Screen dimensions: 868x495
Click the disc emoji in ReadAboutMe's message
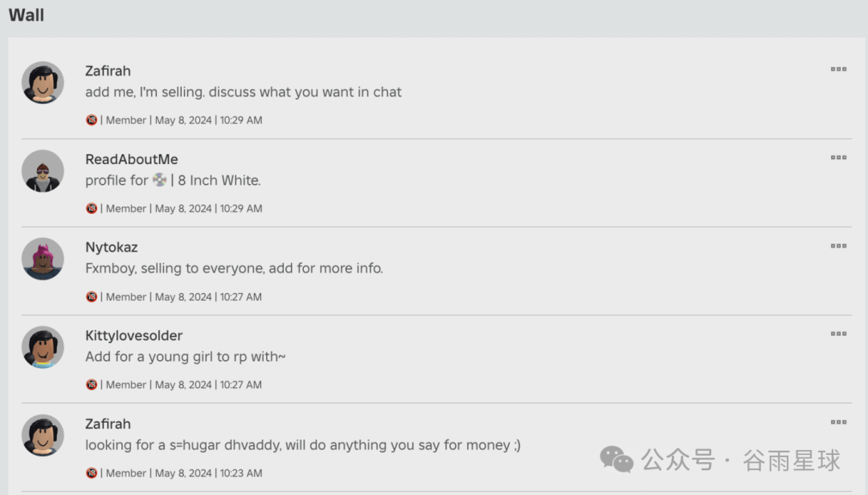160,180
